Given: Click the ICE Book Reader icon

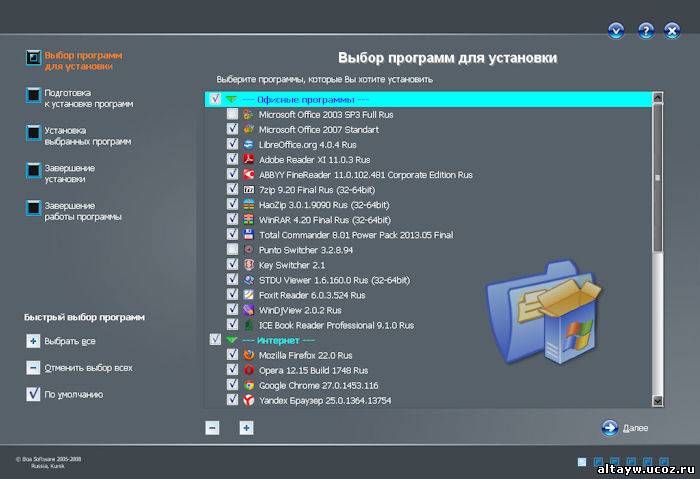Looking at the screenshot, I should (x=248, y=325).
